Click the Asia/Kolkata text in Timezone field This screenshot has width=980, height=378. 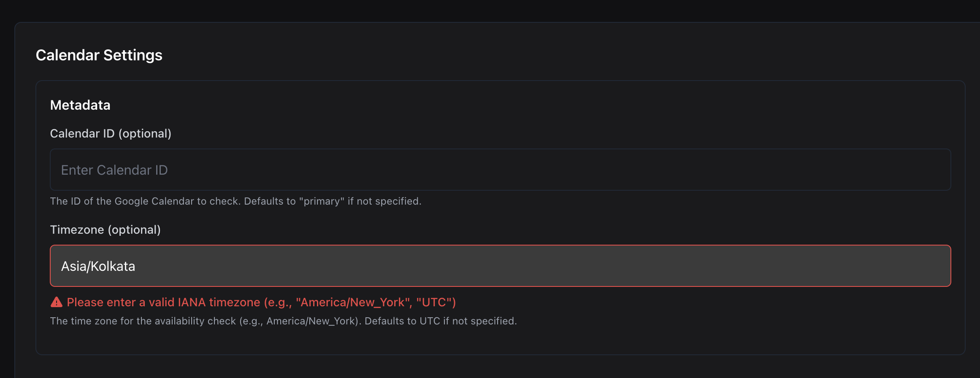coord(98,266)
